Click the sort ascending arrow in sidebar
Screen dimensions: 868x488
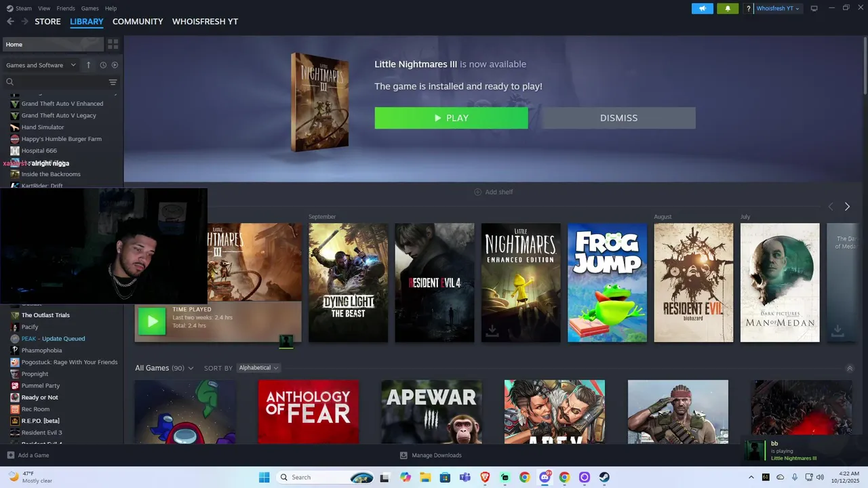tap(88, 65)
